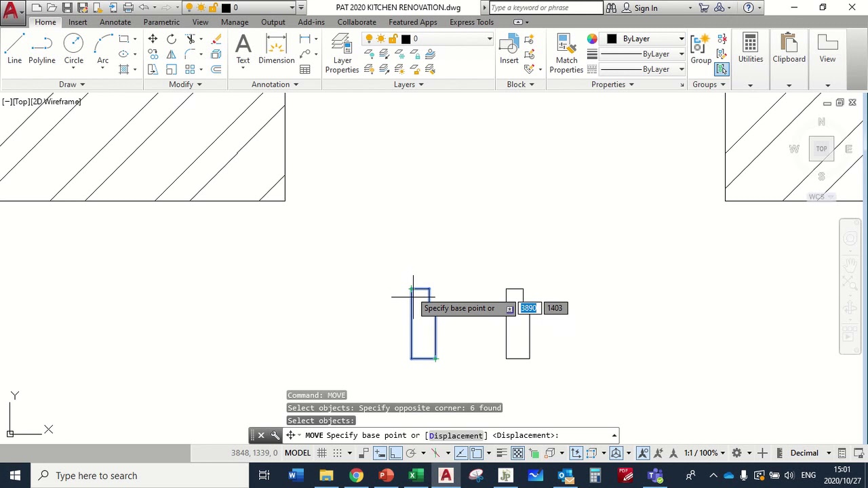Click the Erase tool icon

pos(216,39)
